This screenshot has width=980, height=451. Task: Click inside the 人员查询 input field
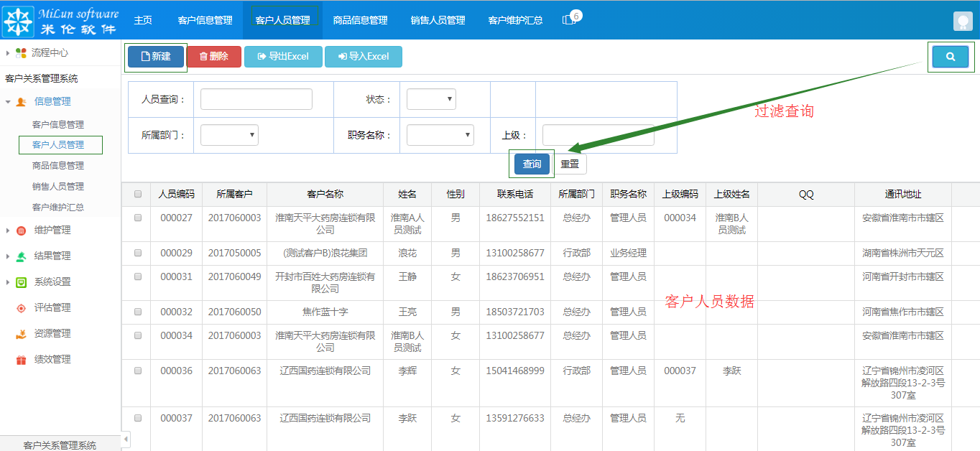point(255,99)
